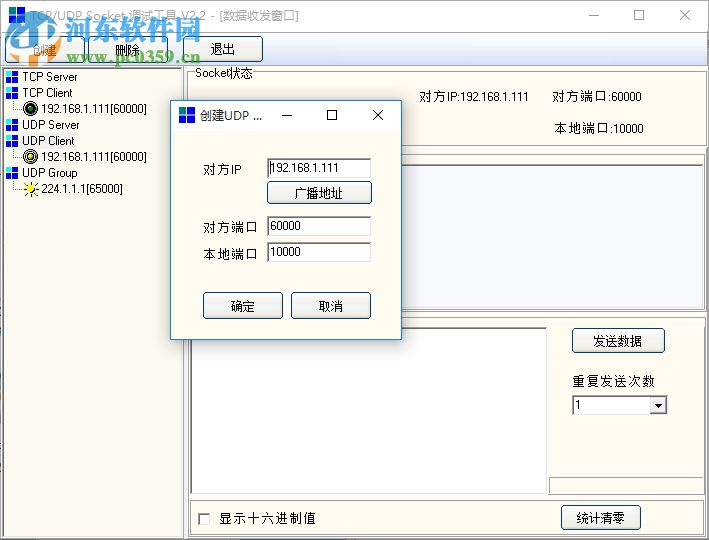Click the 重复发送次数 label
The height and width of the screenshot is (540, 709).
point(614,381)
